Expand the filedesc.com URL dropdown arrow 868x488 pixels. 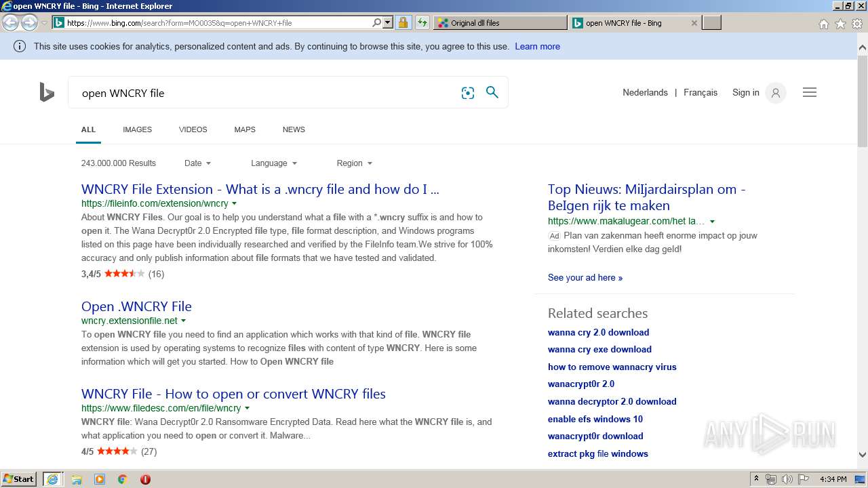247,408
